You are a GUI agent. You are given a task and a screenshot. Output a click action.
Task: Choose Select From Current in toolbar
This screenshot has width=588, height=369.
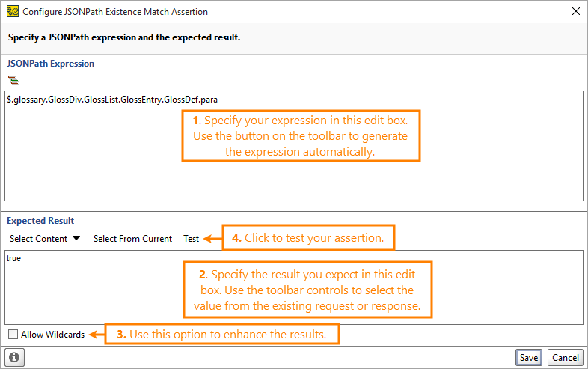point(132,239)
